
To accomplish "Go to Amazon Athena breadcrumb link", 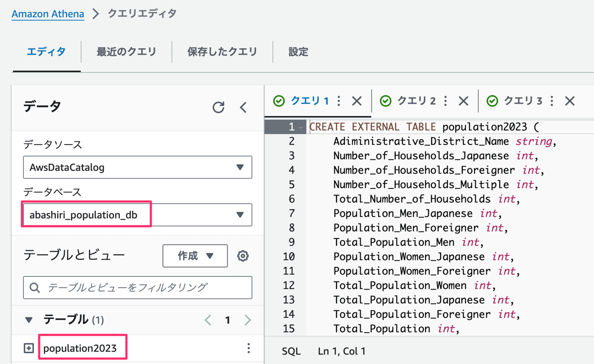I will (48, 14).
